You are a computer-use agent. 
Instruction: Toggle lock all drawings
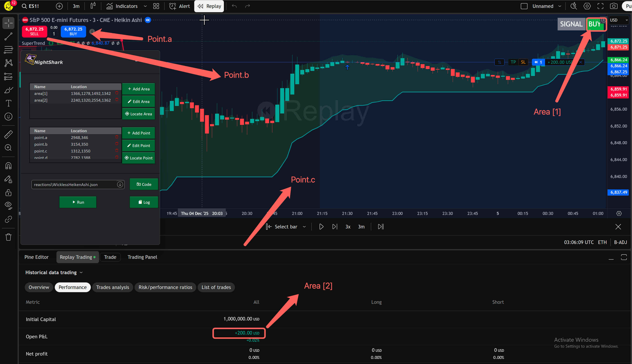tap(8, 192)
